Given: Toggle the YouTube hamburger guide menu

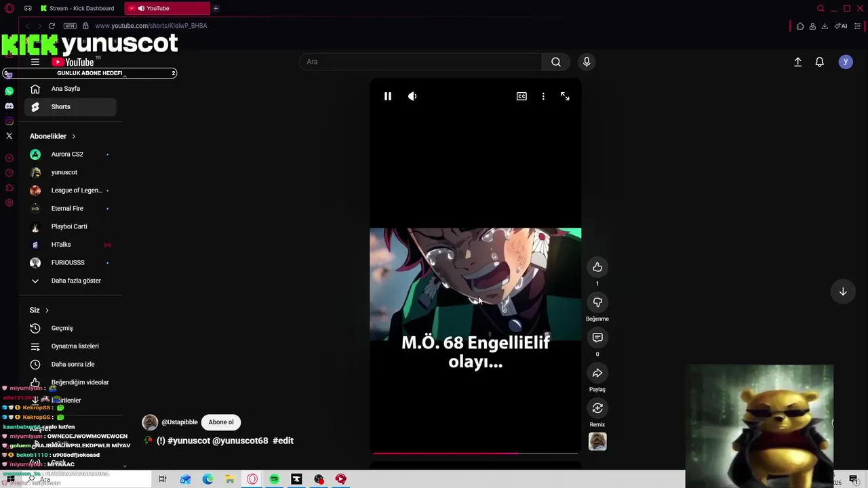Looking at the screenshot, I should (35, 62).
